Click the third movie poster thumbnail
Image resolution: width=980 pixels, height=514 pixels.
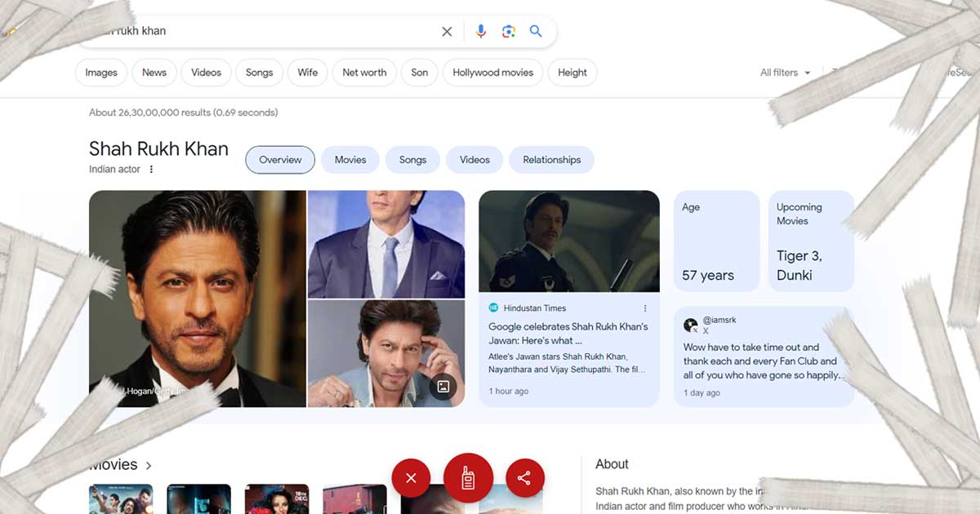point(277,498)
